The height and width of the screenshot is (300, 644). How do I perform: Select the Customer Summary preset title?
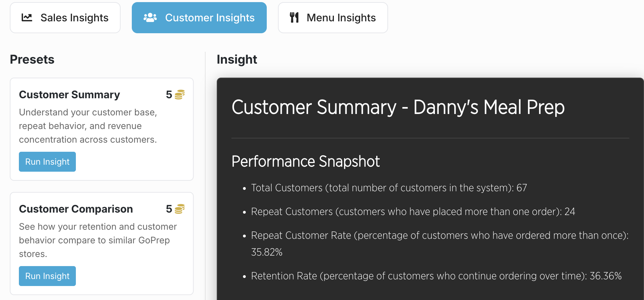tap(70, 95)
